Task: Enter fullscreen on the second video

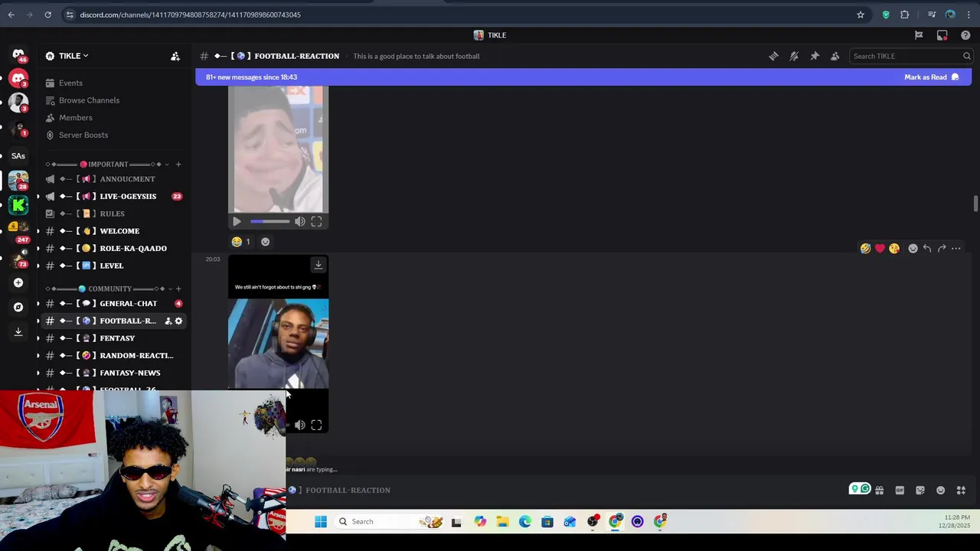Action: [316, 425]
